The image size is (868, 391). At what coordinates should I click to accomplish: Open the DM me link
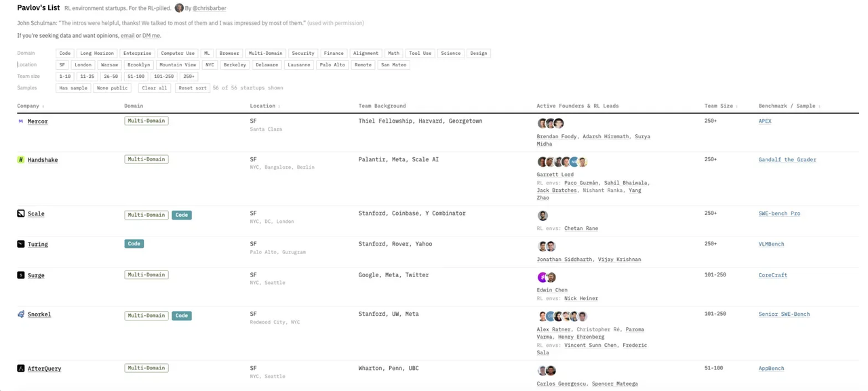pos(151,36)
